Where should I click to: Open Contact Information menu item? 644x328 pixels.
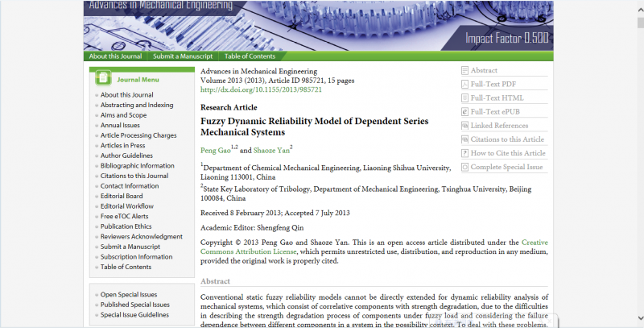[130, 186]
